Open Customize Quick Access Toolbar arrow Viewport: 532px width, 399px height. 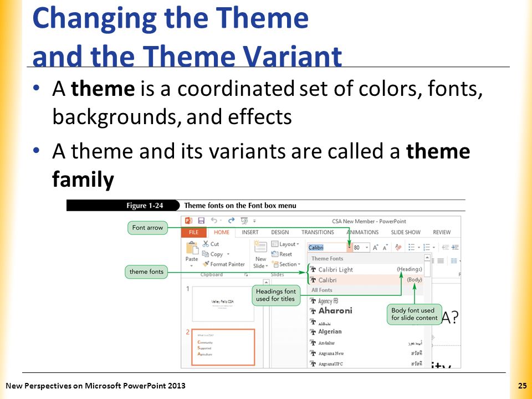pos(254,221)
